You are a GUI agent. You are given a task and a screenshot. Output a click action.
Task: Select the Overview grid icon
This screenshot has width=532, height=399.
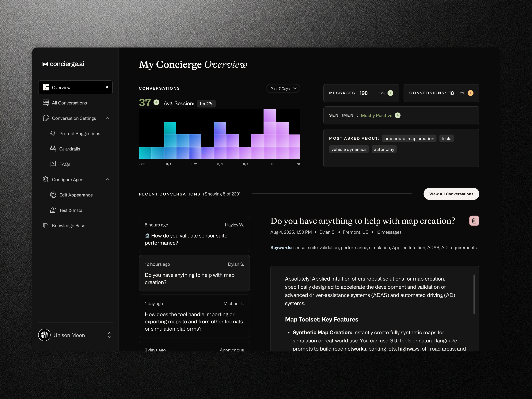[46, 87]
